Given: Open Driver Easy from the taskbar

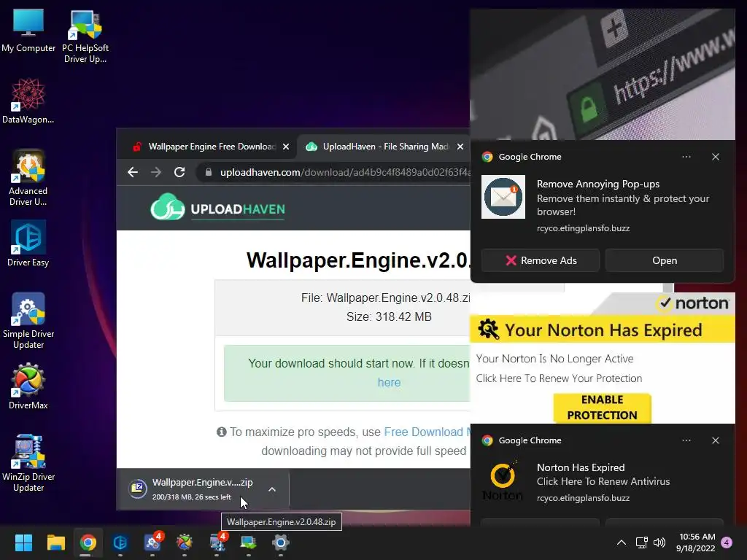Looking at the screenshot, I should pyautogui.click(x=120, y=542).
